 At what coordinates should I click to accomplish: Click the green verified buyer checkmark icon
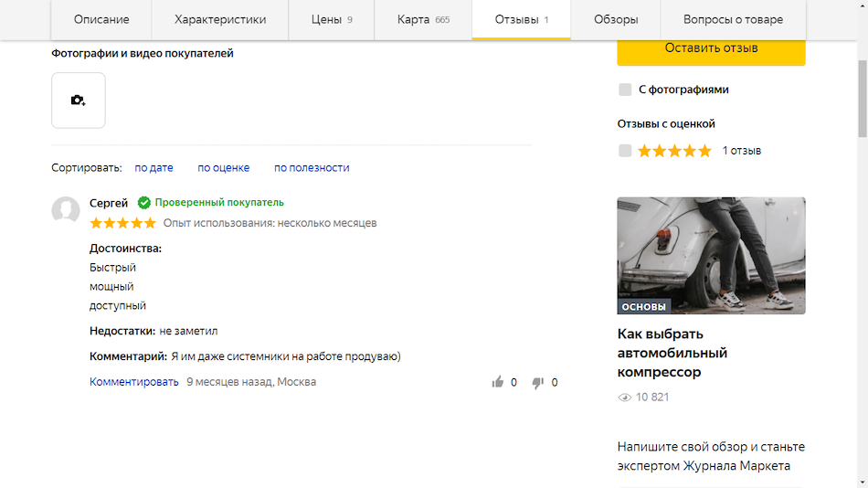(x=143, y=203)
